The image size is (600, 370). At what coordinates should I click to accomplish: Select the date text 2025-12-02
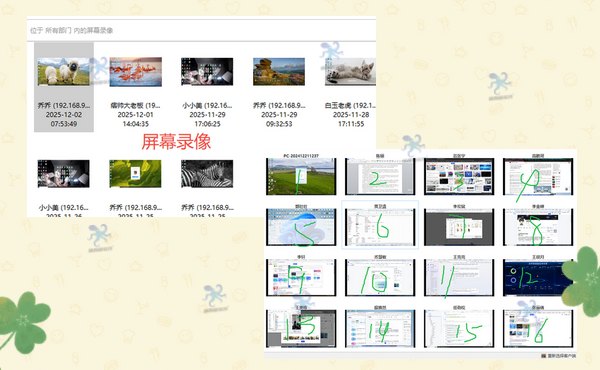(64, 114)
